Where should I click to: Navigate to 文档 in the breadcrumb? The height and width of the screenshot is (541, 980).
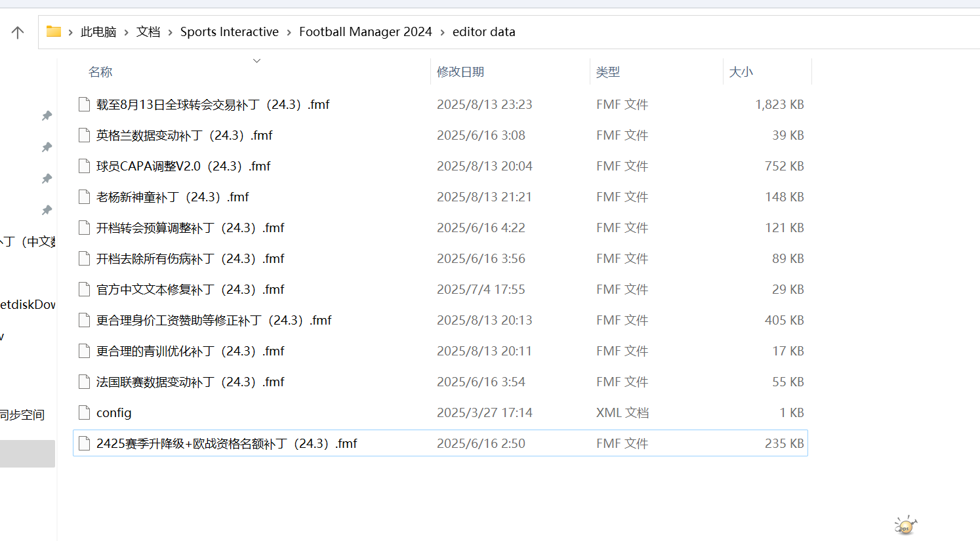pyautogui.click(x=148, y=31)
